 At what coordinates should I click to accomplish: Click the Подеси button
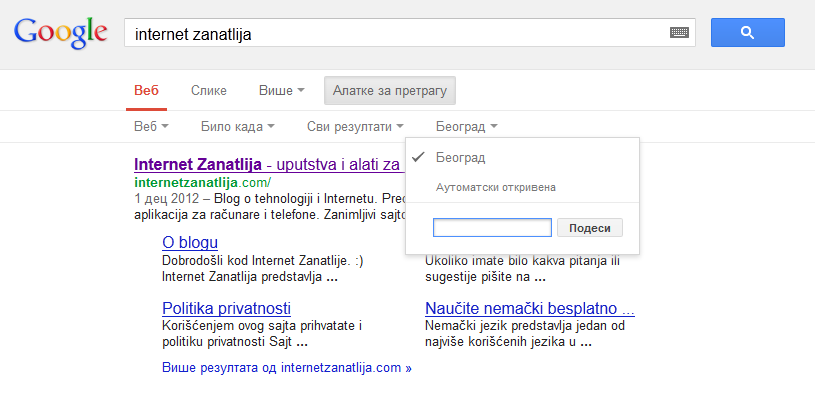[x=589, y=228]
